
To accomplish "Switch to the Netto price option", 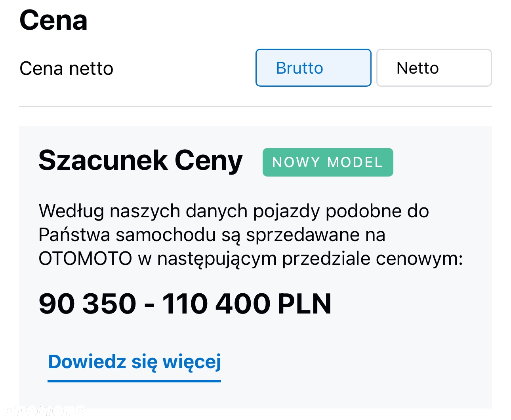I will (x=434, y=68).
